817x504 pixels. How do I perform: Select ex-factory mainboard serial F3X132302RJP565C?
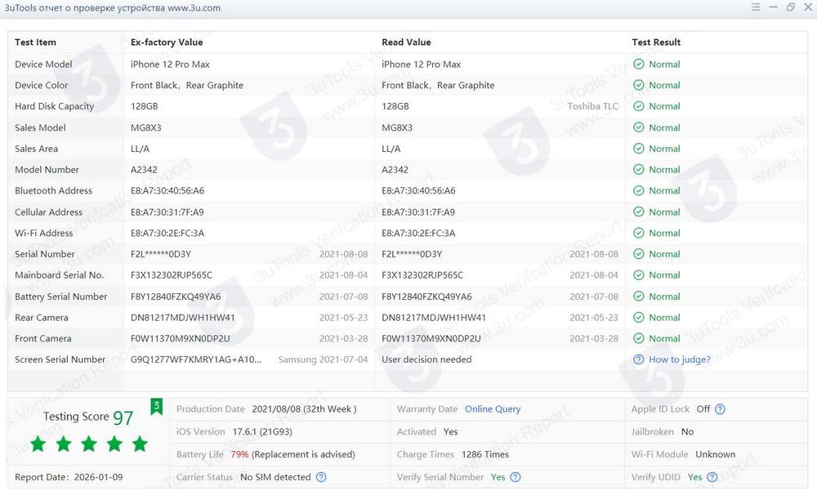(172, 275)
